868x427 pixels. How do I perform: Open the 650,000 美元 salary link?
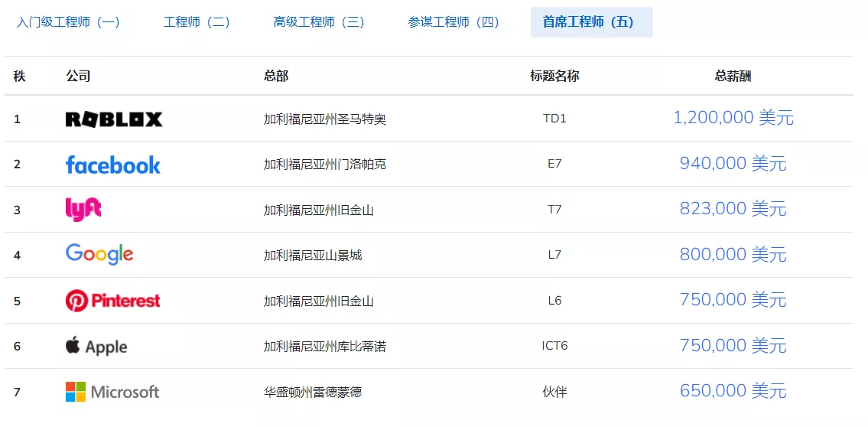point(733,390)
